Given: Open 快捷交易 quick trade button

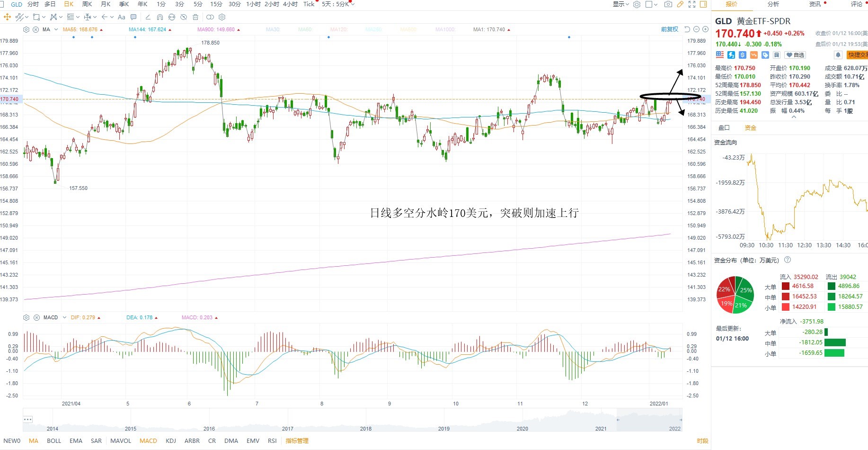Looking at the screenshot, I should coord(857,55).
